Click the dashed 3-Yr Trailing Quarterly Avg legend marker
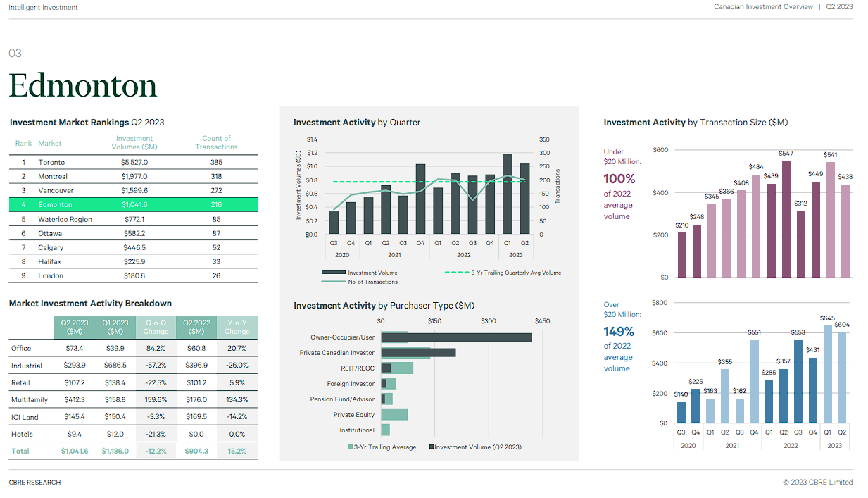 tap(457, 273)
